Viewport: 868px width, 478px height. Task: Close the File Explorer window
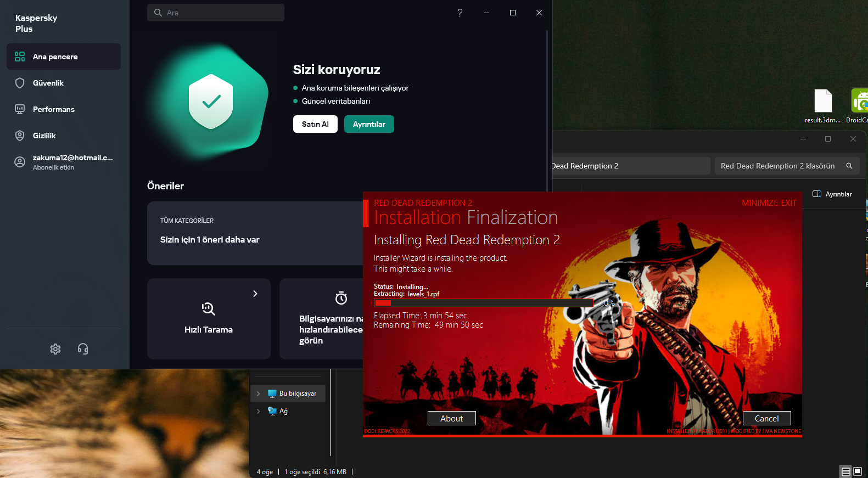click(x=853, y=139)
